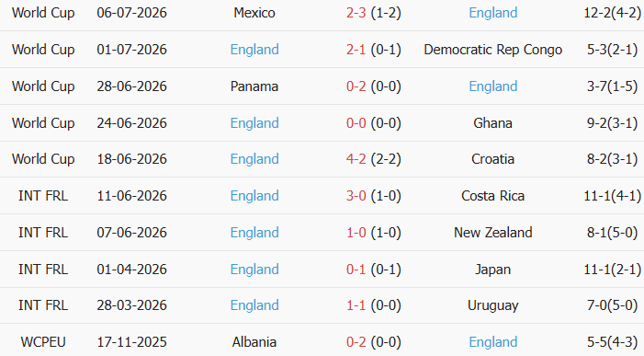Select the 4-2 score against Croatia
The image size is (644, 356).
tap(356, 159)
